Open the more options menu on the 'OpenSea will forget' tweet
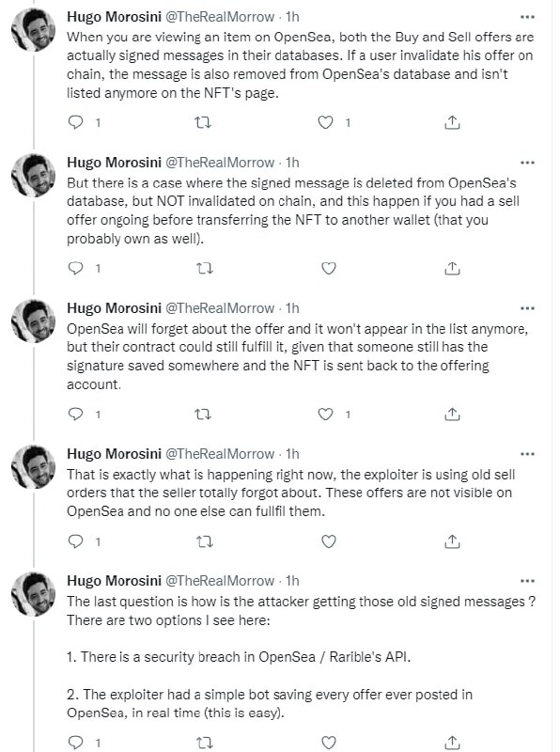 click(x=527, y=308)
